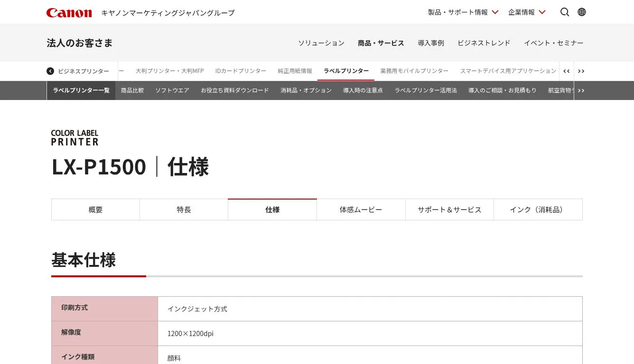Expand the 製品・サポート情報 dropdown

(x=463, y=12)
